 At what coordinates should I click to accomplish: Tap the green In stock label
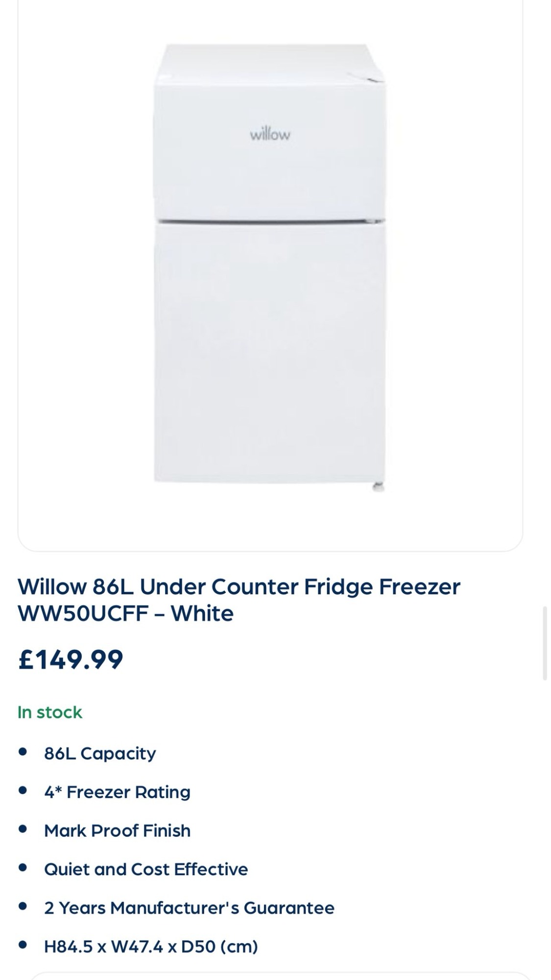(x=50, y=712)
